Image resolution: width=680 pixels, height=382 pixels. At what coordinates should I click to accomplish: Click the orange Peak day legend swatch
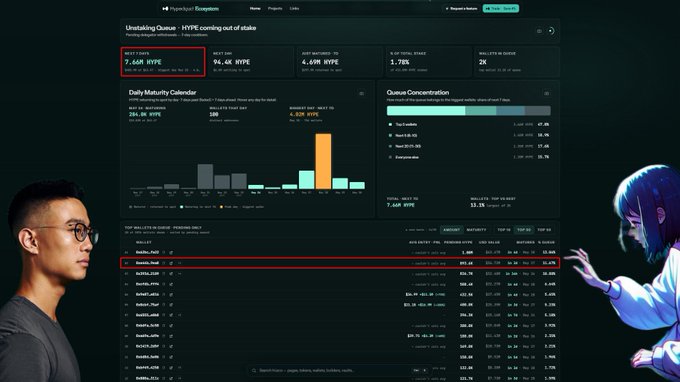tap(221, 207)
